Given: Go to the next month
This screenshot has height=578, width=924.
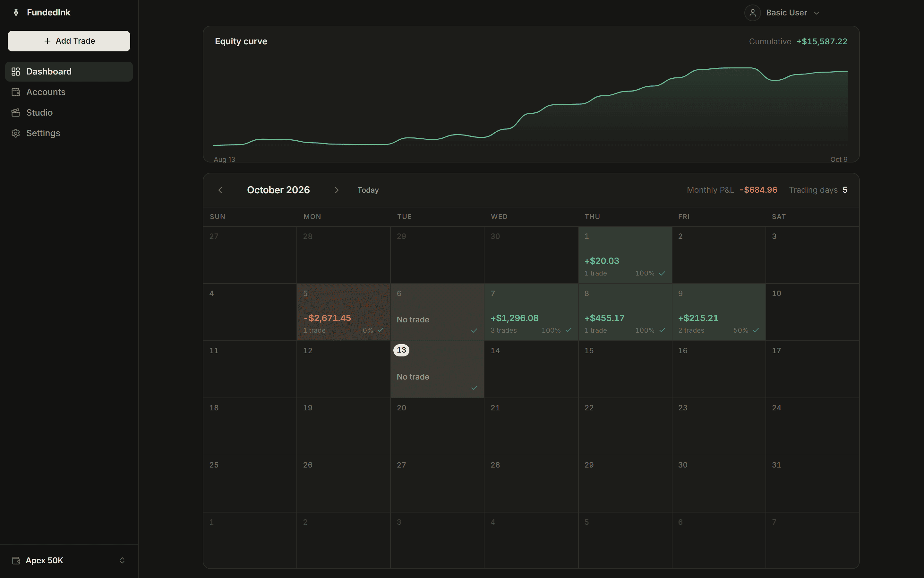Looking at the screenshot, I should 336,190.
